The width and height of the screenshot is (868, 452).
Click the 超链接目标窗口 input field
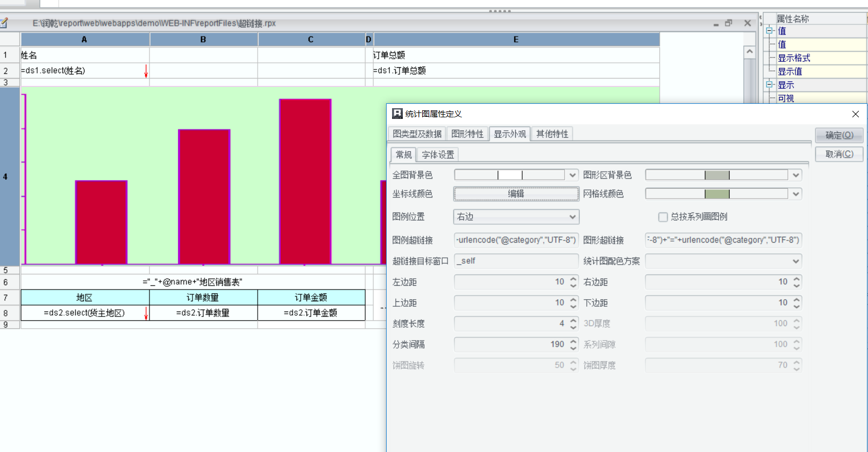516,261
